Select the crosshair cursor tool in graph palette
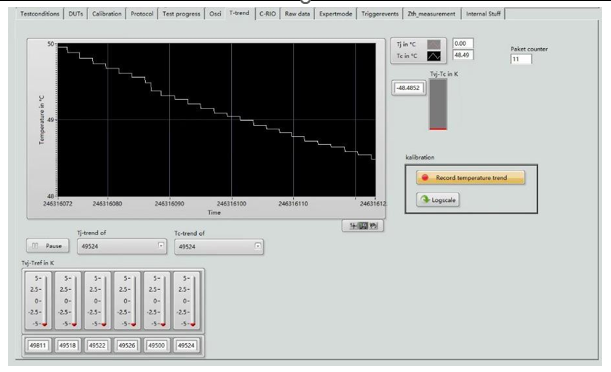 tap(353, 226)
